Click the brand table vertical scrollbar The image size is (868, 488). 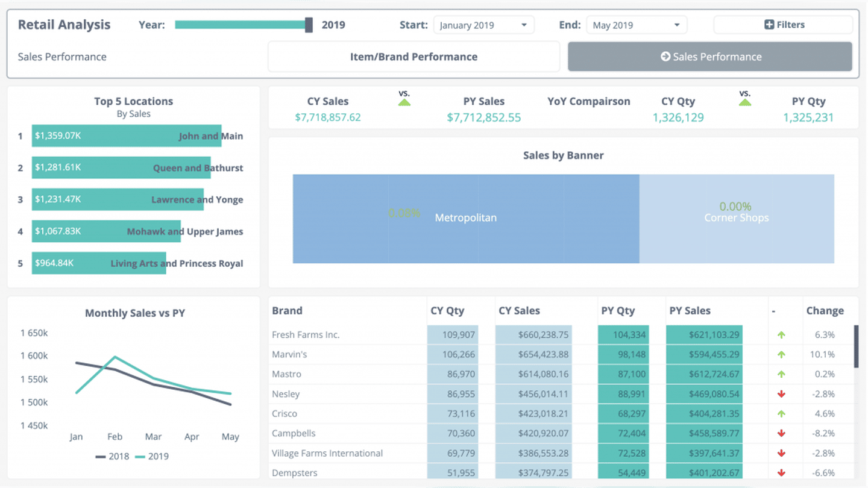click(x=856, y=346)
